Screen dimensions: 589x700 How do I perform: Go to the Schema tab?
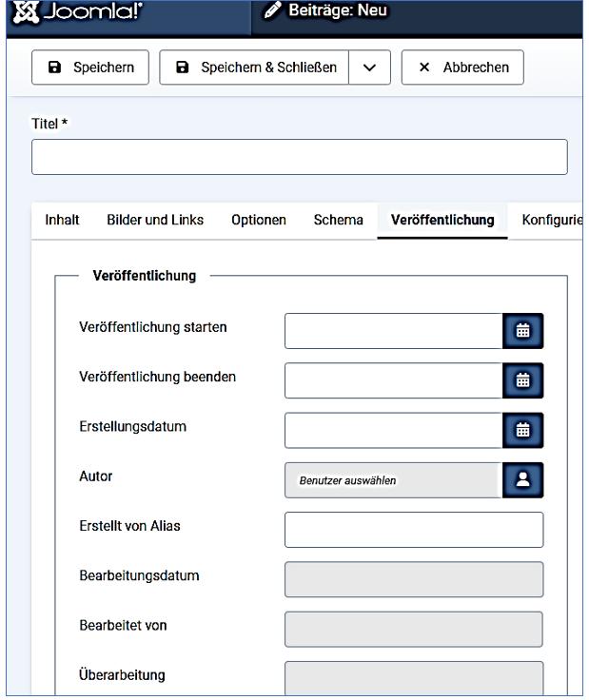pyautogui.click(x=338, y=220)
